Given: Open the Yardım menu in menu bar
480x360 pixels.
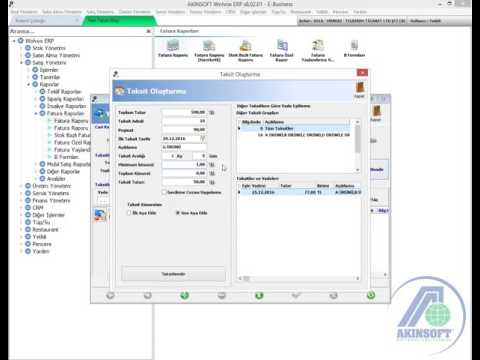Looking at the screenshot, I should point(360,12).
